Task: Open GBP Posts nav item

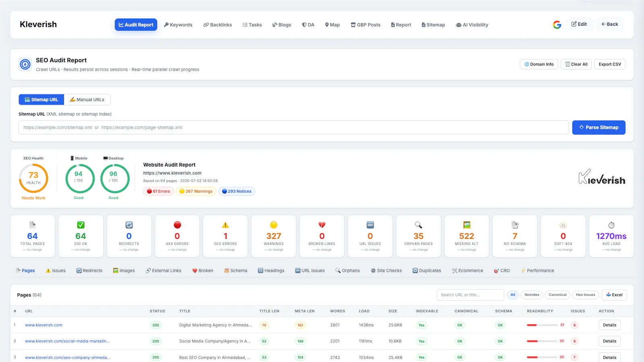Action: coord(365,25)
